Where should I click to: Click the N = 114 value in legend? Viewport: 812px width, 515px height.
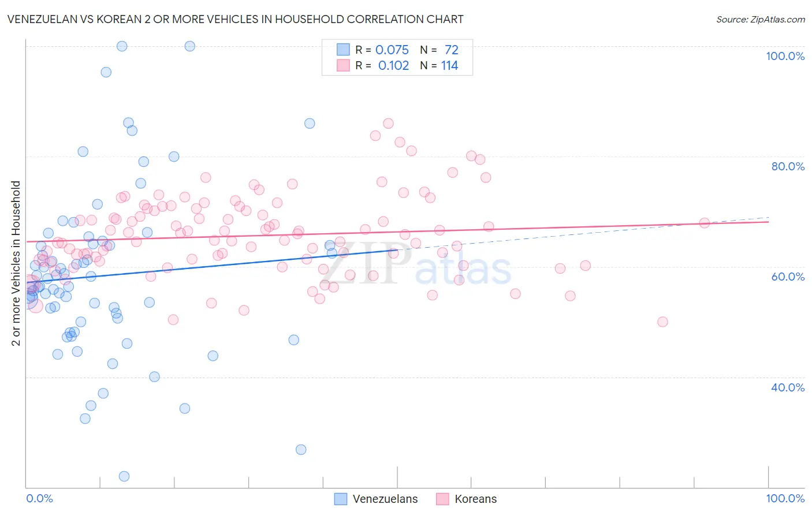tap(439, 65)
